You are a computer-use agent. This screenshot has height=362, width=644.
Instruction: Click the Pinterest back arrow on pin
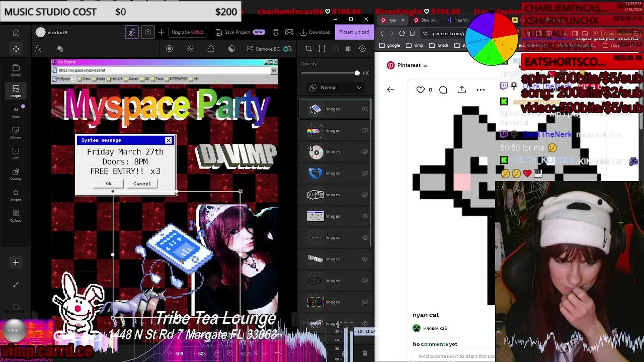click(391, 89)
